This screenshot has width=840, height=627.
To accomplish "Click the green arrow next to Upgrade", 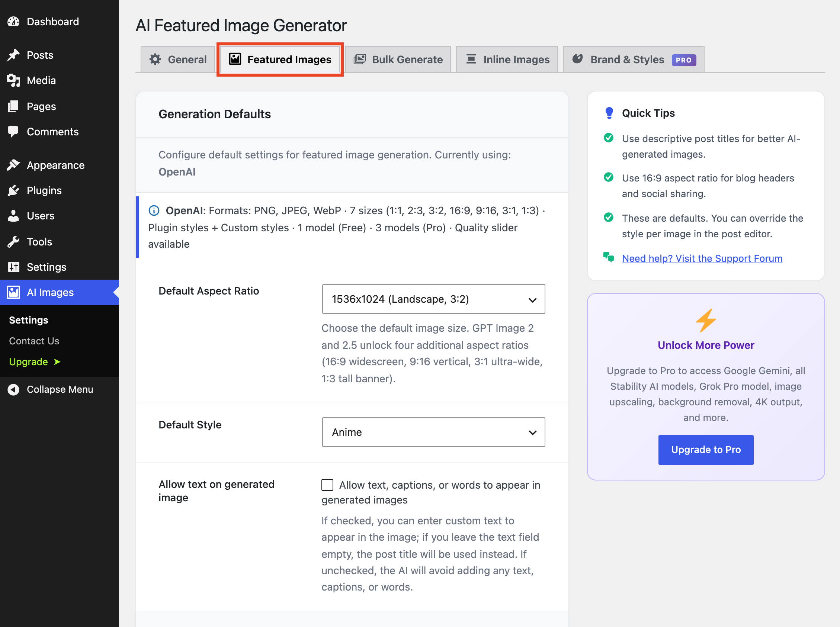I will (x=57, y=362).
